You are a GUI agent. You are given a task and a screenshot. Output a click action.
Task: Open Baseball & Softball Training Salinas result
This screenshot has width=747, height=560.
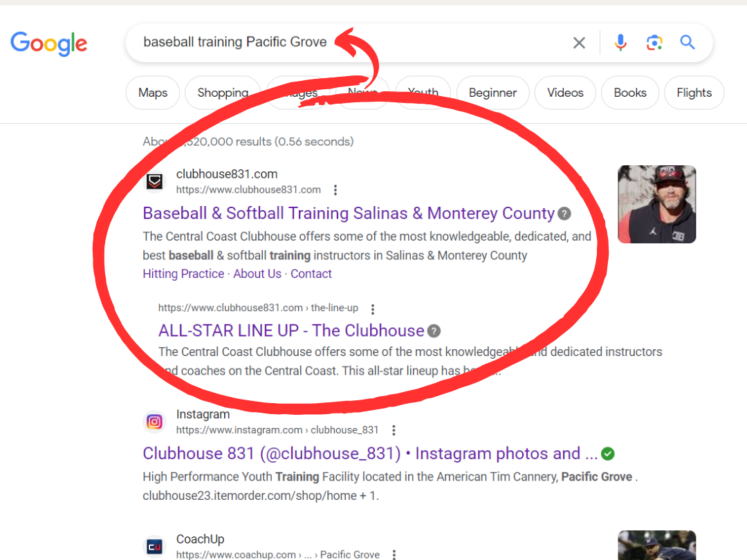[349, 214]
